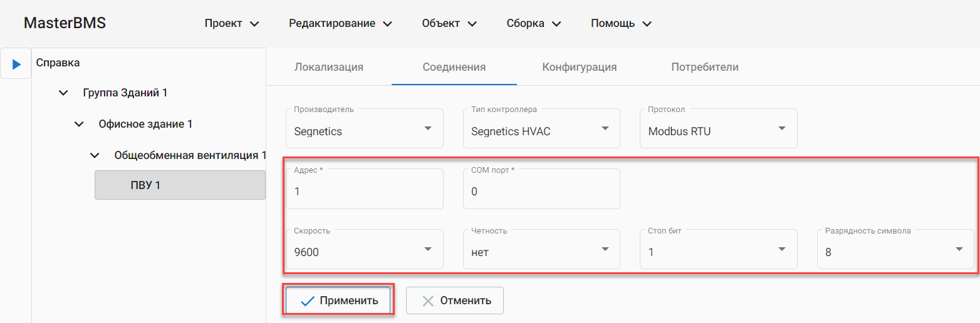The image size is (980, 323).
Task: Open the Объект menu
Action: tap(449, 24)
